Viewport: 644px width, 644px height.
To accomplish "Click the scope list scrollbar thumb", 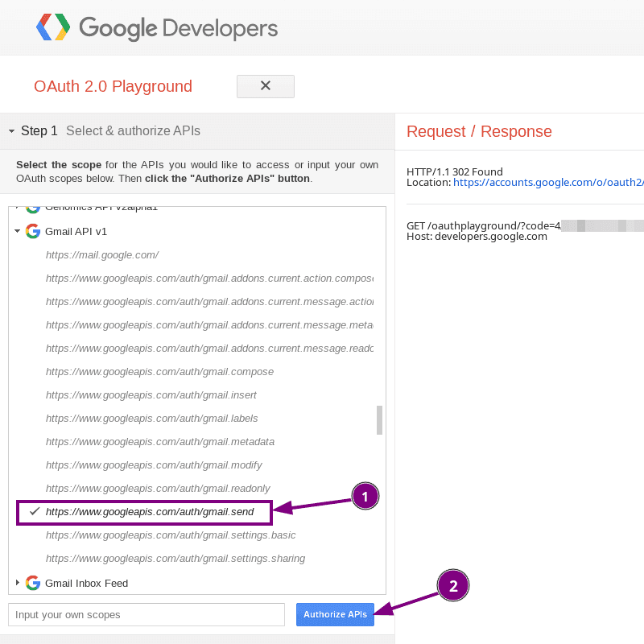I will tap(379, 419).
